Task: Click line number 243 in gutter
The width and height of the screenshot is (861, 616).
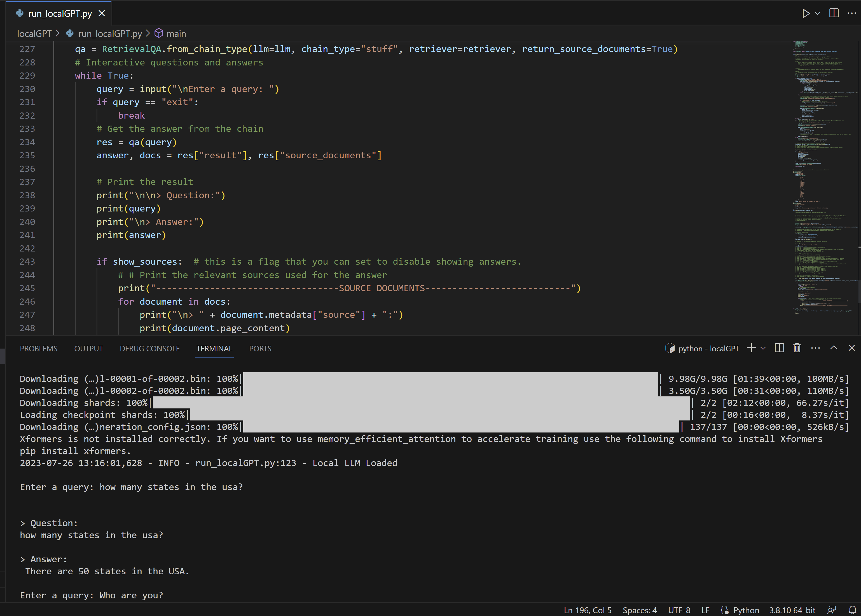Action: click(x=27, y=261)
